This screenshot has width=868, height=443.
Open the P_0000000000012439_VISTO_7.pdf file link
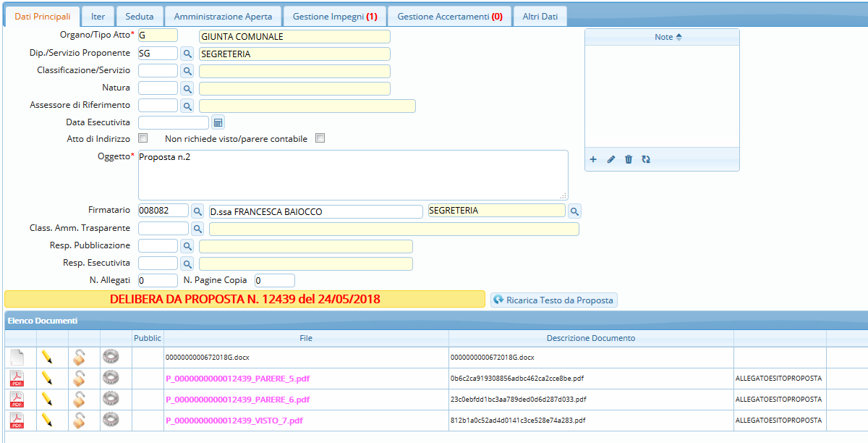point(234,420)
